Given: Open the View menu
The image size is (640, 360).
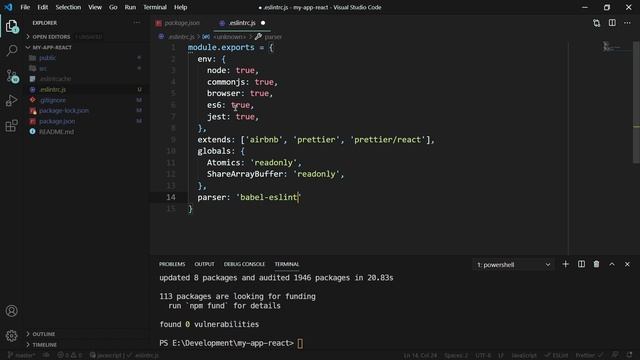Looking at the screenshot, I should tap(95, 7).
